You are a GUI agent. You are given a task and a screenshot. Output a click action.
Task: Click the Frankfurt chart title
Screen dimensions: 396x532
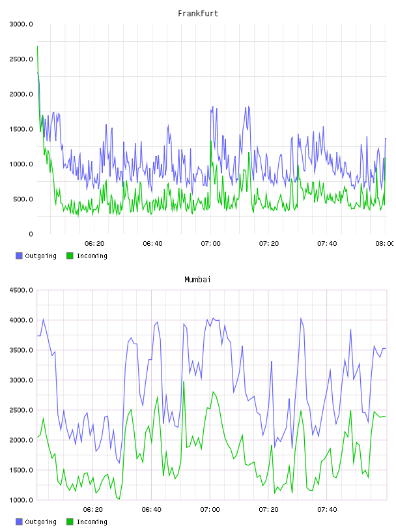coord(198,14)
